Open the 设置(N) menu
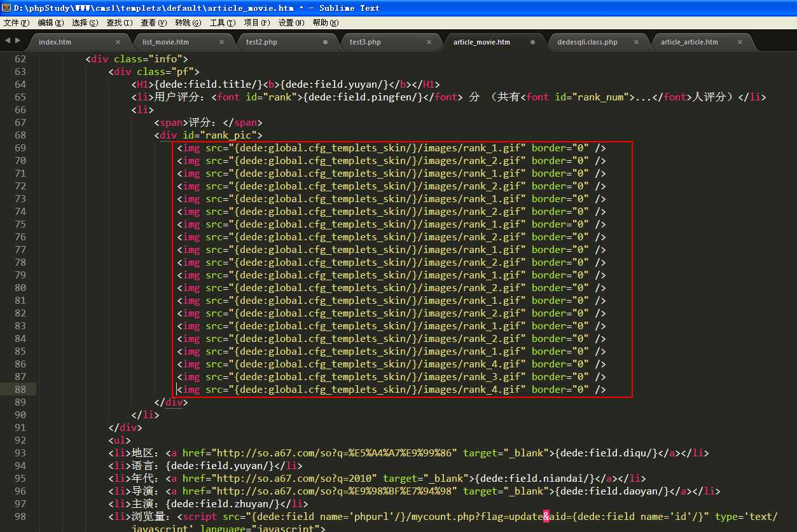 (291, 22)
